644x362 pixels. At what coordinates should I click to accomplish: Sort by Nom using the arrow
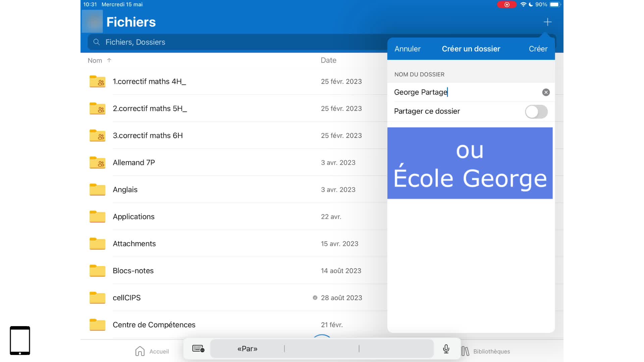click(x=109, y=60)
